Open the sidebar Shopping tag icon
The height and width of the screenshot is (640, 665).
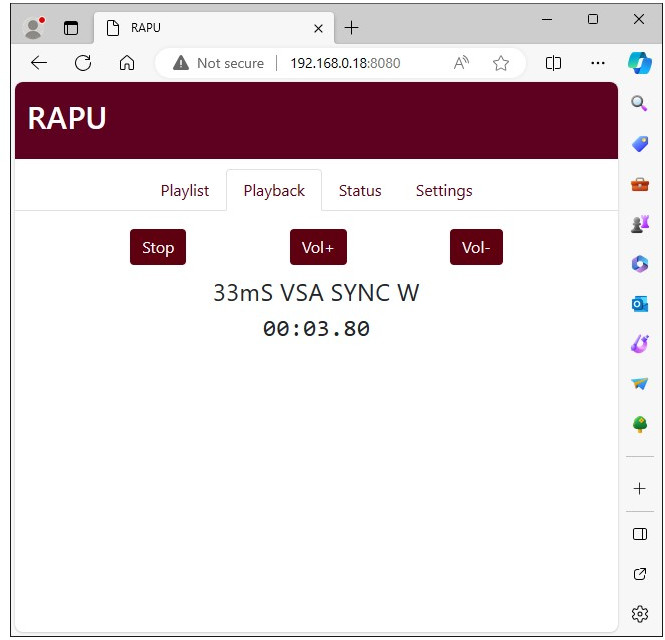(640, 144)
